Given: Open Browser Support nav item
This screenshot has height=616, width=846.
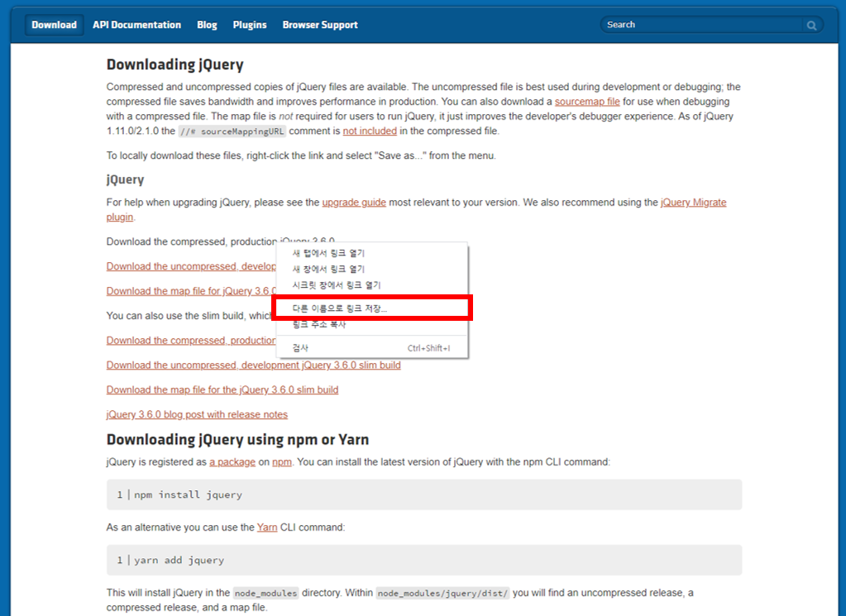Looking at the screenshot, I should tap(320, 25).
